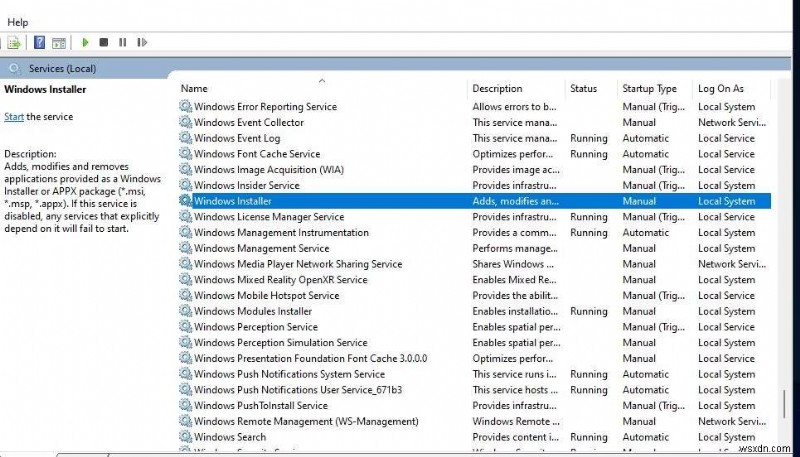Click the Properties pane toolbar icon

pos(59,43)
